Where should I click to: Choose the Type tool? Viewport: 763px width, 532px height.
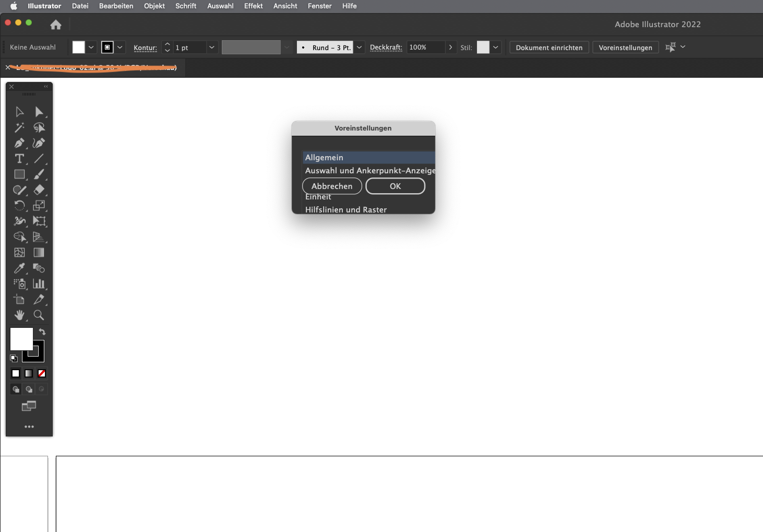19,159
